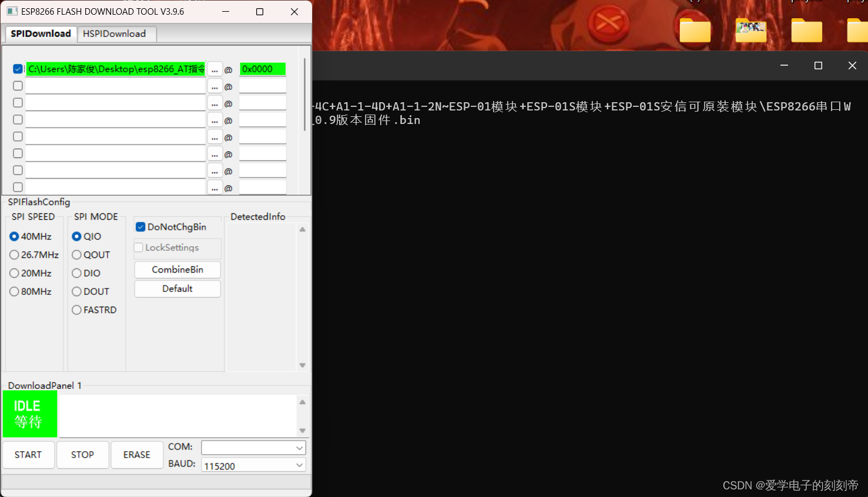Open the red X desktop icon

(x=609, y=23)
